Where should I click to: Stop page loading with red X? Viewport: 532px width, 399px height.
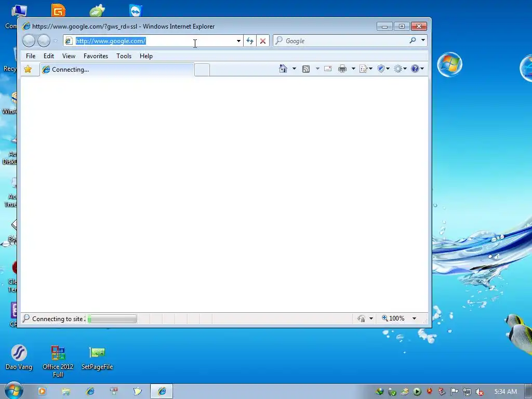(262, 41)
